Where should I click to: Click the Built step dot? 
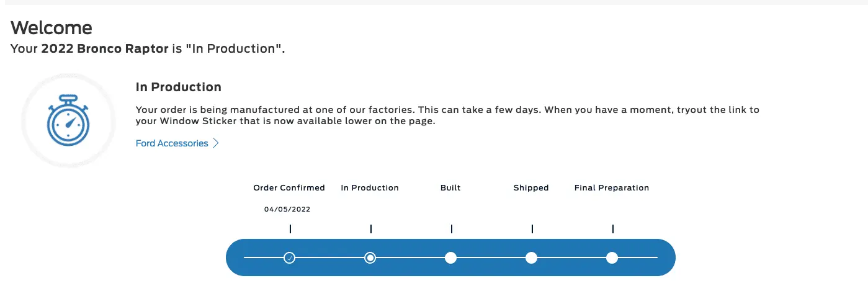pos(451,257)
